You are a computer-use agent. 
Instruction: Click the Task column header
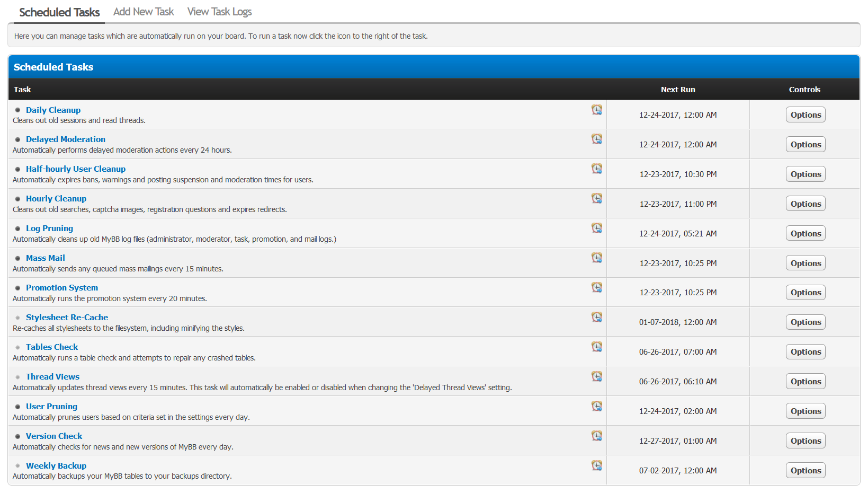point(22,90)
